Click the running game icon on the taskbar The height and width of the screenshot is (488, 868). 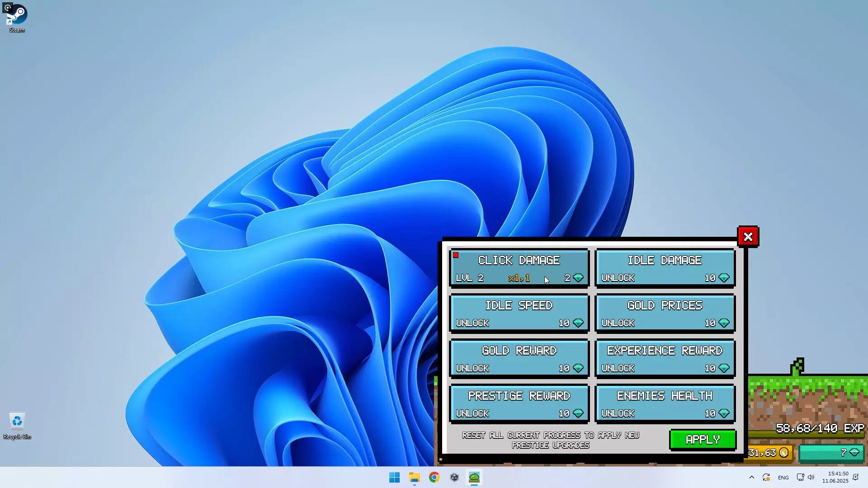474,477
